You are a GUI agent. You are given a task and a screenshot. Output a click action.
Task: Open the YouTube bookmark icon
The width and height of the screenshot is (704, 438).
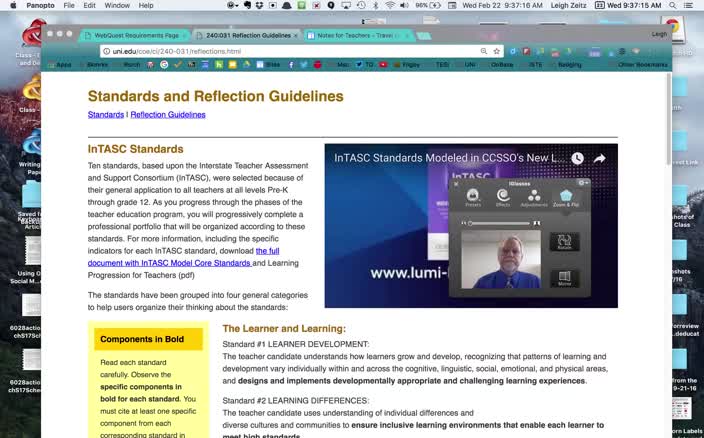click(383, 65)
